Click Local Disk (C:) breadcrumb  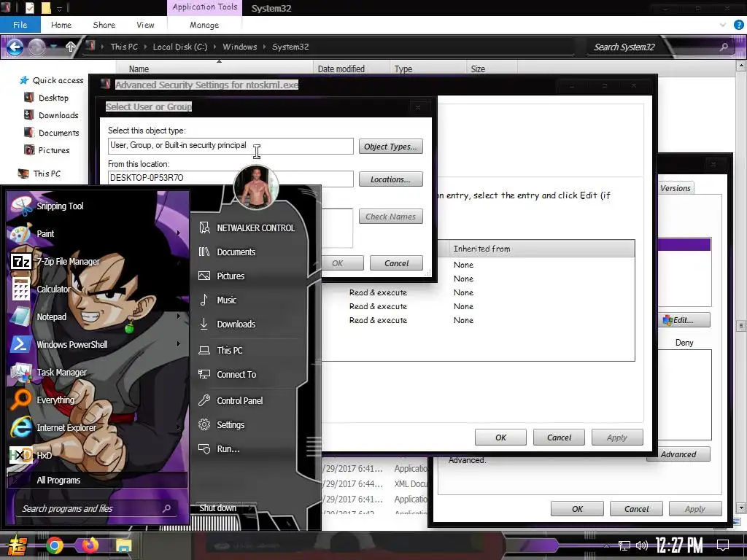tap(180, 47)
